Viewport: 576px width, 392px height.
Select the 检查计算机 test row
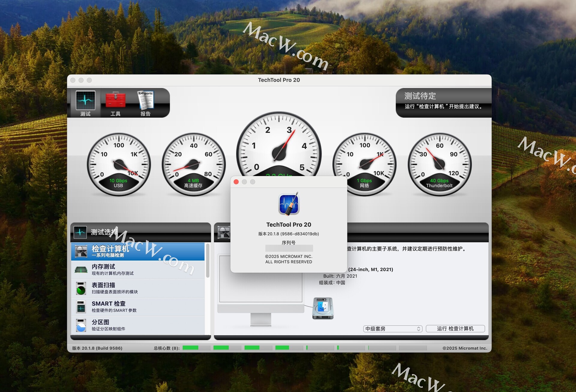tap(138, 251)
